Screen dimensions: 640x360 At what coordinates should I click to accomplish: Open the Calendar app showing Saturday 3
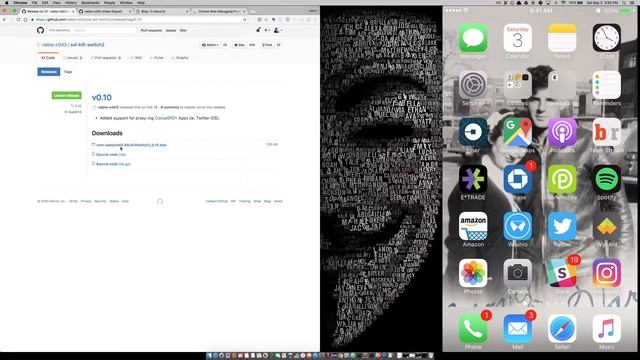518,38
